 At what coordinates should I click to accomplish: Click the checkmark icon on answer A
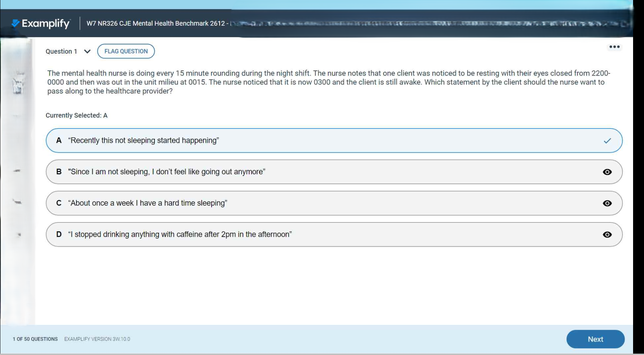coord(607,141)
